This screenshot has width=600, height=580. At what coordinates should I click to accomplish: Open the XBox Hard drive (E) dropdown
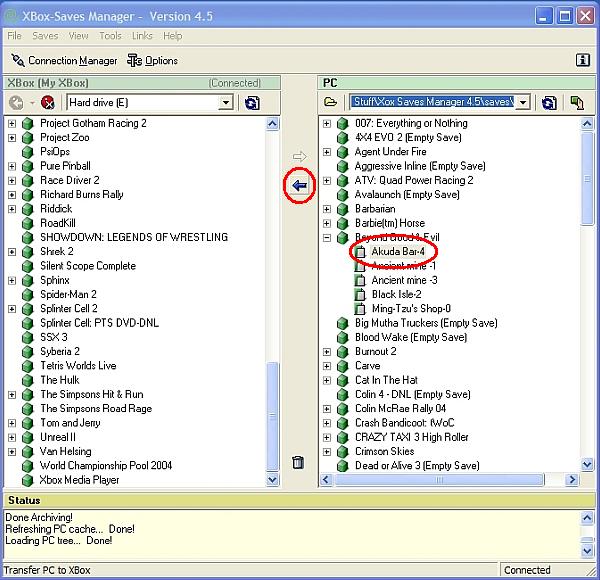click(226, 103)
